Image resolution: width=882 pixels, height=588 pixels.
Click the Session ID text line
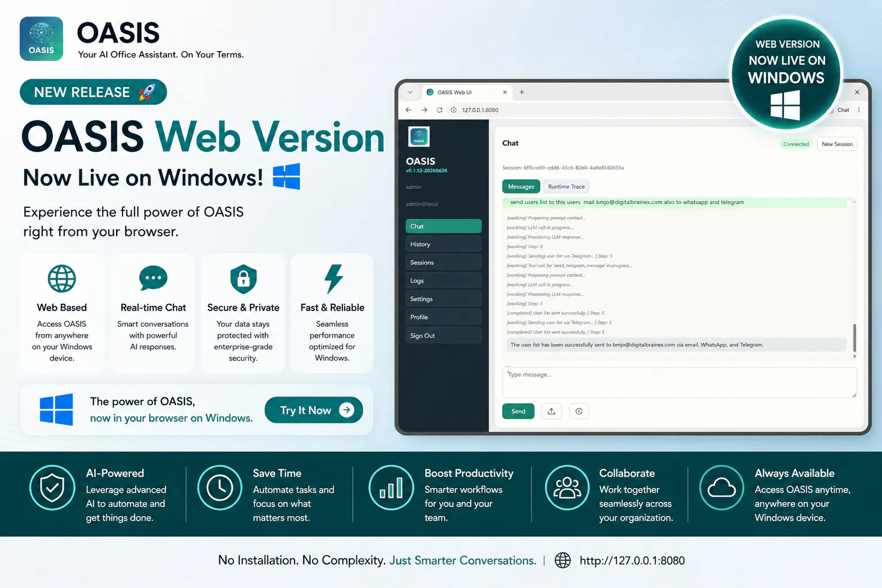point(563,168)
